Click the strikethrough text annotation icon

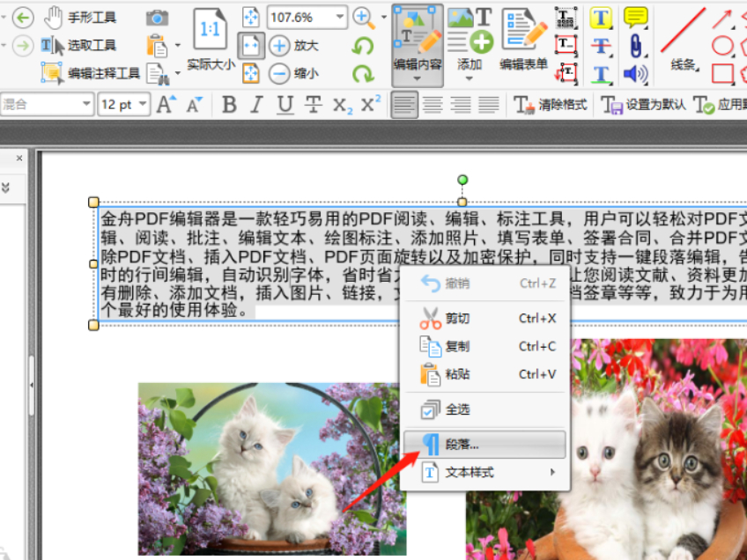[x=600, y=46]
